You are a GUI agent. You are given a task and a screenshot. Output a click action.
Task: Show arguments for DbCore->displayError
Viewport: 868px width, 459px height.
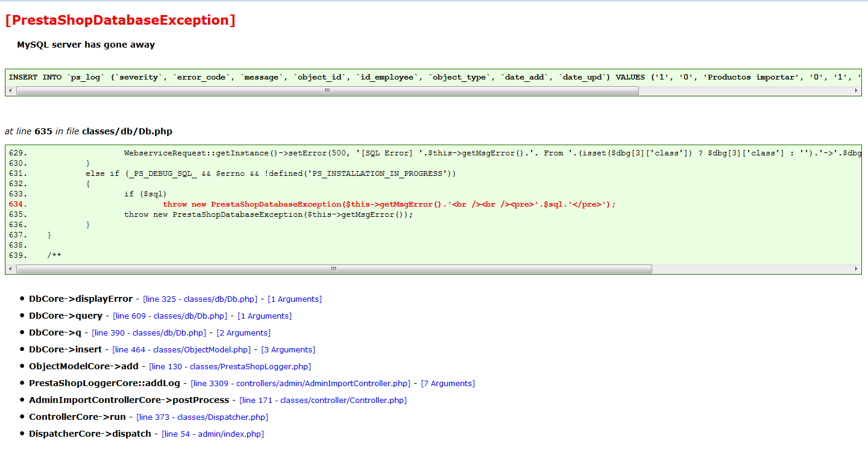pos(295,299)
